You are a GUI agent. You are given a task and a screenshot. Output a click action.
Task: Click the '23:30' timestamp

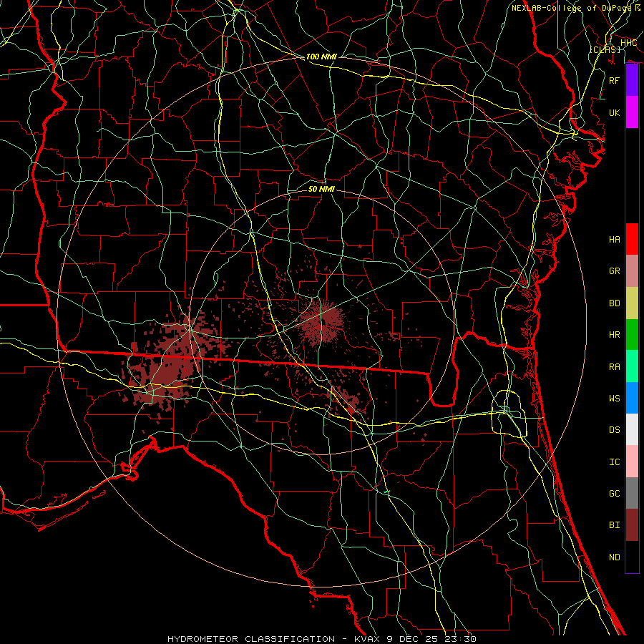459,639
